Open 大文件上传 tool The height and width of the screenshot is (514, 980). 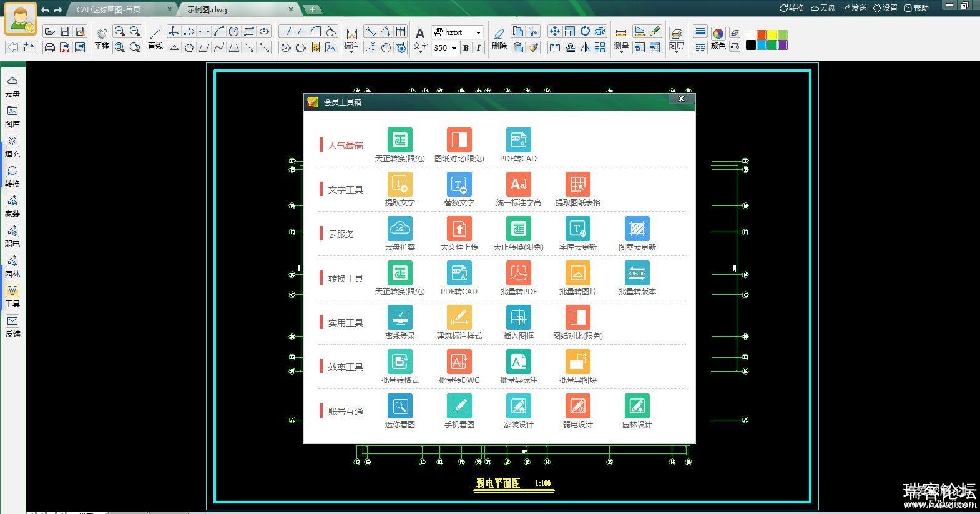pos(459,234)
